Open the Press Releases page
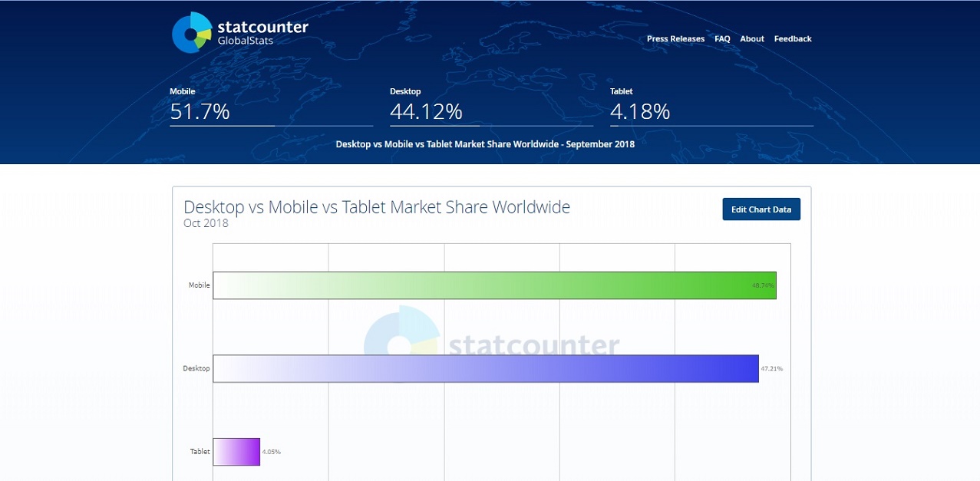 coord(675,39)
